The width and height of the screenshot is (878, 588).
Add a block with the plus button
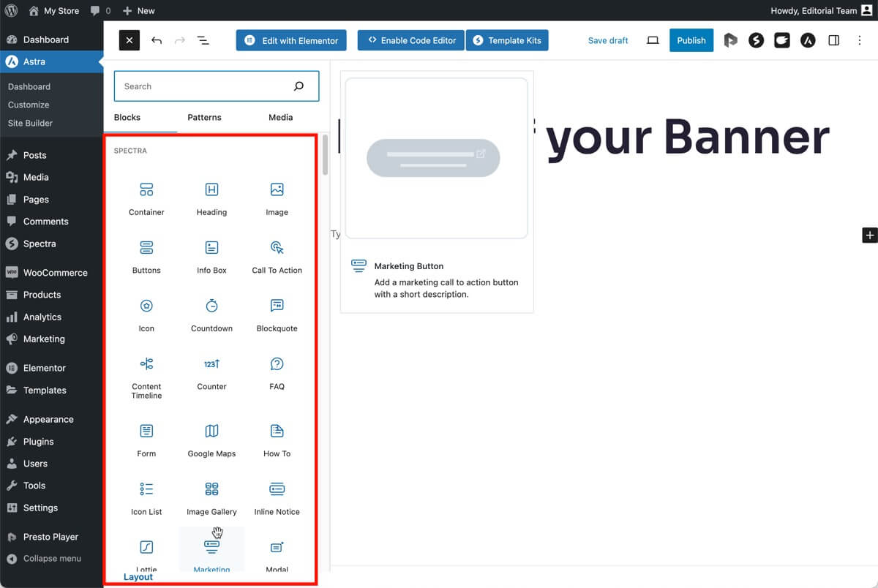point(869,235)
